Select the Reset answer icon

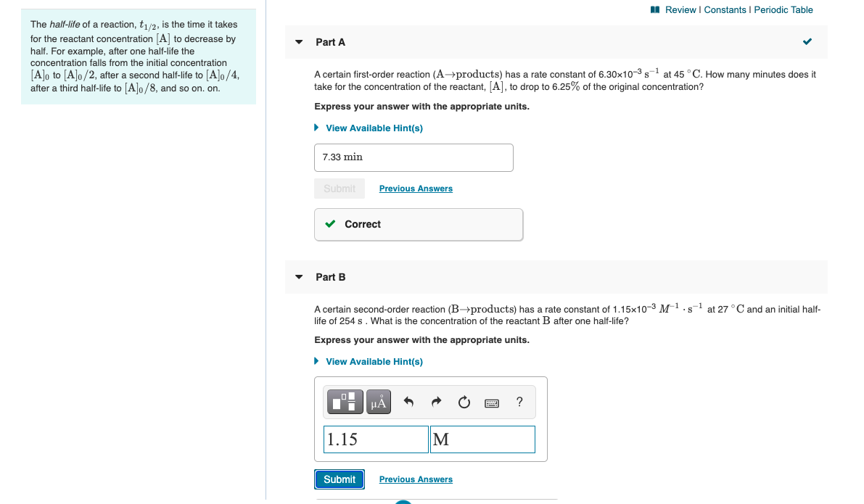click(464, 402)
